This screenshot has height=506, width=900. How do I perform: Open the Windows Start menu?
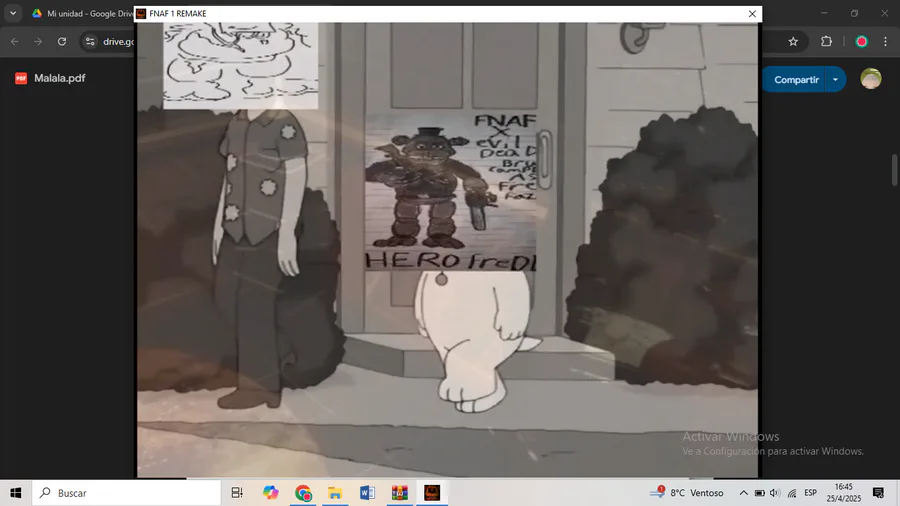pyautogui.click(x=15, y=493)
